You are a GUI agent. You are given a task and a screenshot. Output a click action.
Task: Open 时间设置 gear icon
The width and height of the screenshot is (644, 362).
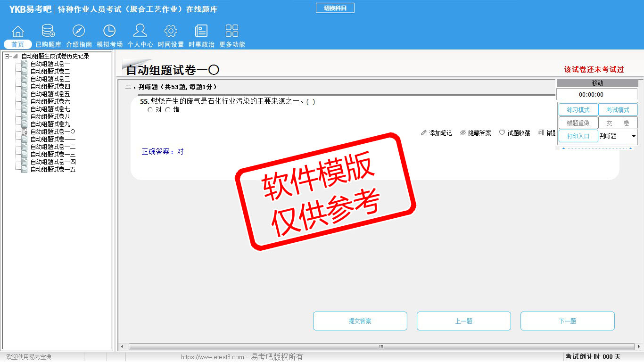coord(171,32)
